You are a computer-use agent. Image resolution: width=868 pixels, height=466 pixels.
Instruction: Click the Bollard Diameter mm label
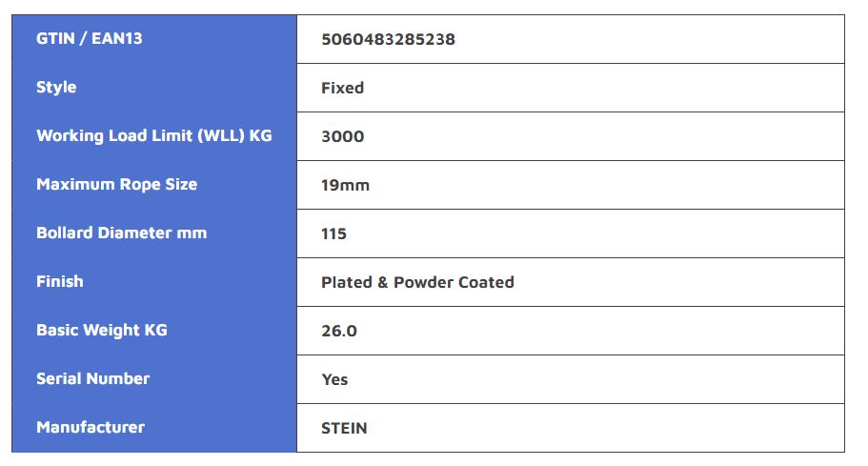121,233
